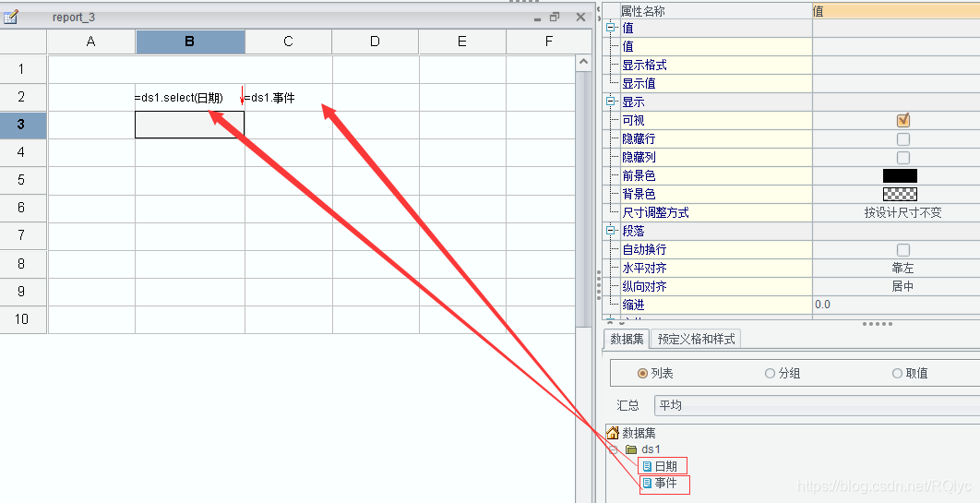The width and height of the screenshot is (980, 503).
Task: Click the ds1 folder icon
Action: [631, 449]
